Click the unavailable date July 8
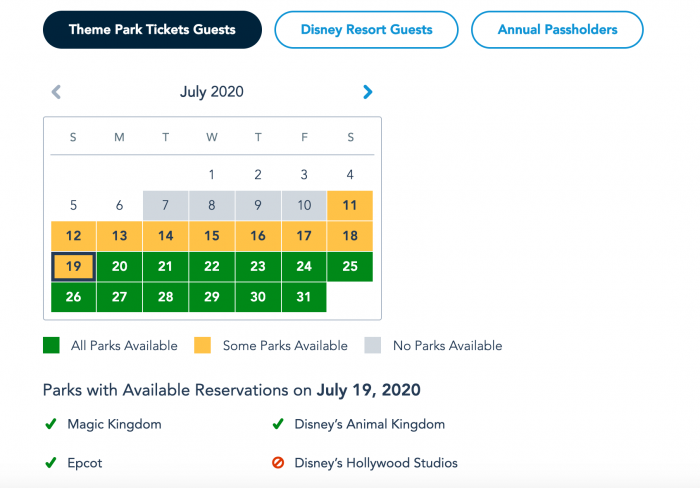Viewport: 700px width, 488px height. click(212, 205)
